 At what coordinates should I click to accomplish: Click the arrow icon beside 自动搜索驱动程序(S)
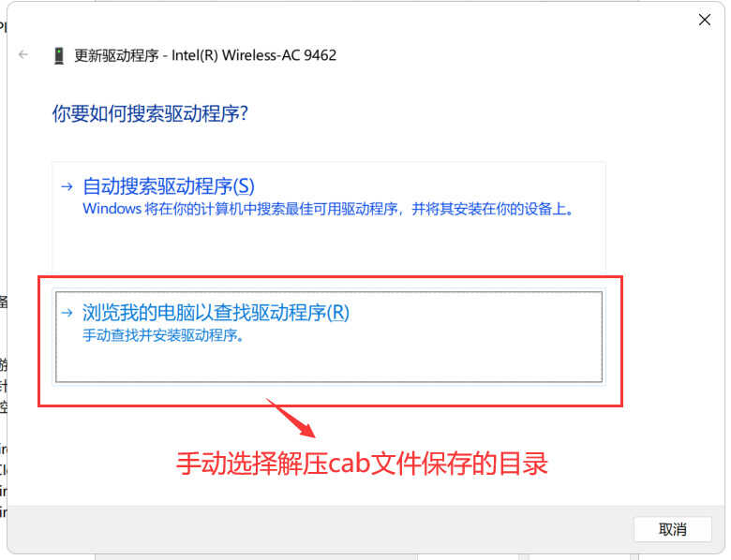tap(67, 186)
